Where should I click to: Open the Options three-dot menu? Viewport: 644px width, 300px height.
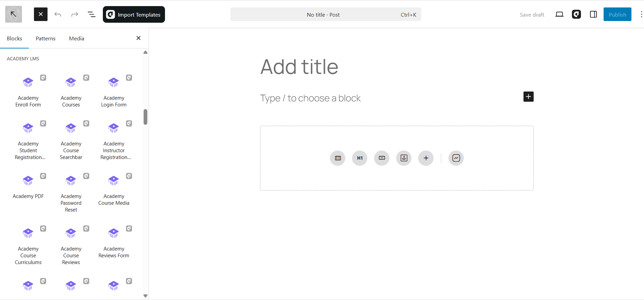coord(641,14)
